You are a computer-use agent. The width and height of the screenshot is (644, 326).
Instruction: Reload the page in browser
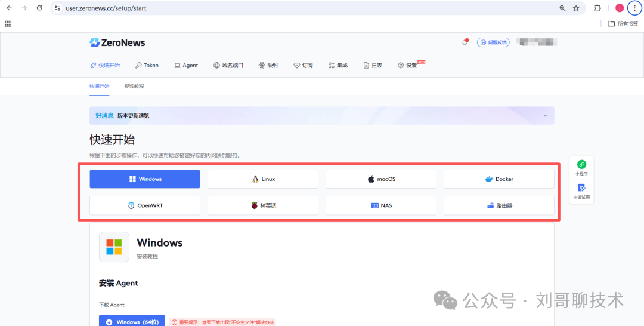[x=39, y=8]
